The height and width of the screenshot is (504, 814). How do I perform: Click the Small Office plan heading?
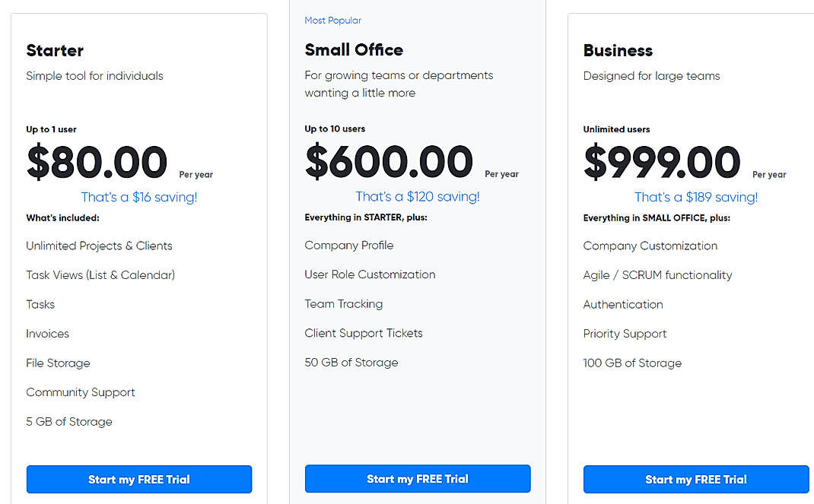pos(354,49)
